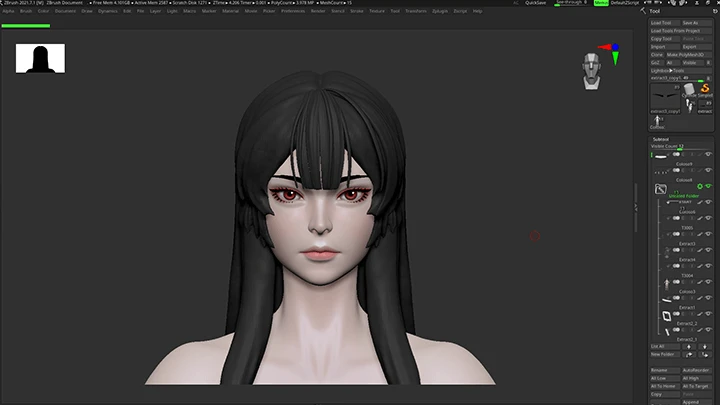Open the Texture menu
720x405 pixels.
377,11
